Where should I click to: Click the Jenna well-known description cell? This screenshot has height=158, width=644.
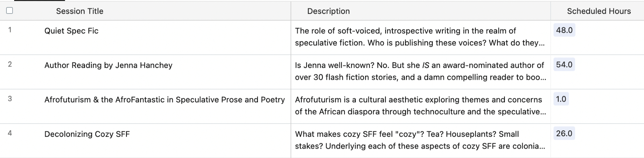(420, 71)
